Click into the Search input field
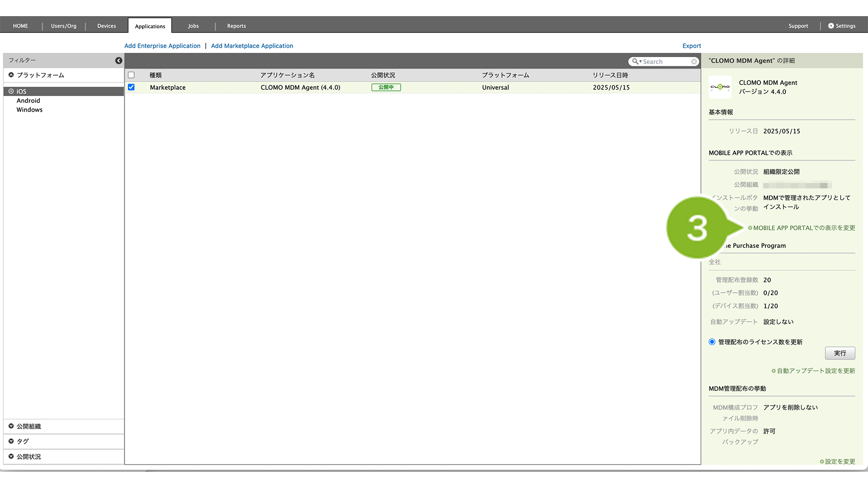 click(665, 61)
